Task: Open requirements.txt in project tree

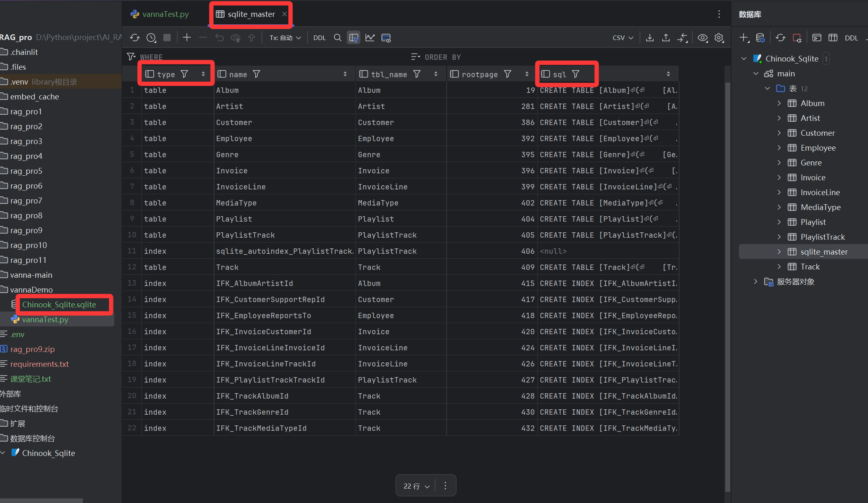Action: (39, 364)
